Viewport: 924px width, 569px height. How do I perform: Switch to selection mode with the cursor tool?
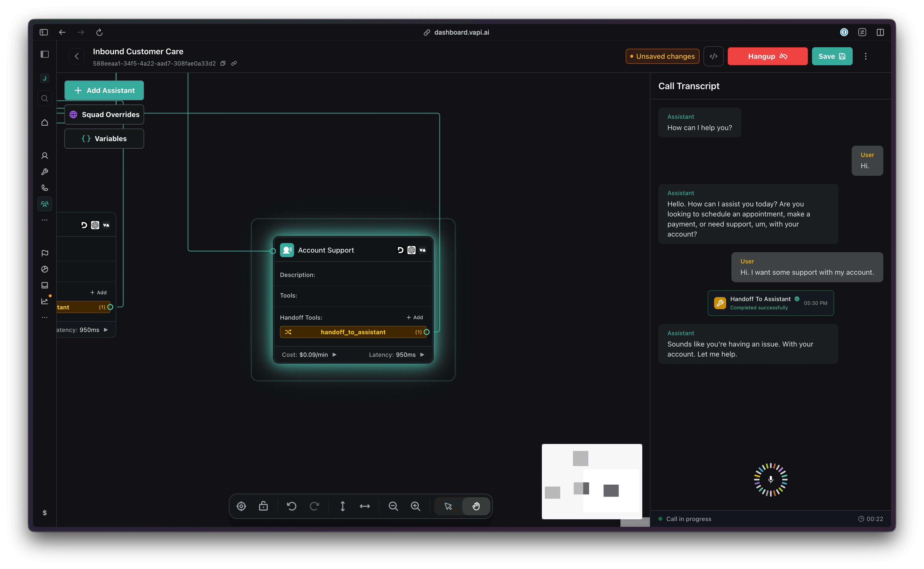pyautogui.click(x=448, y=506)
